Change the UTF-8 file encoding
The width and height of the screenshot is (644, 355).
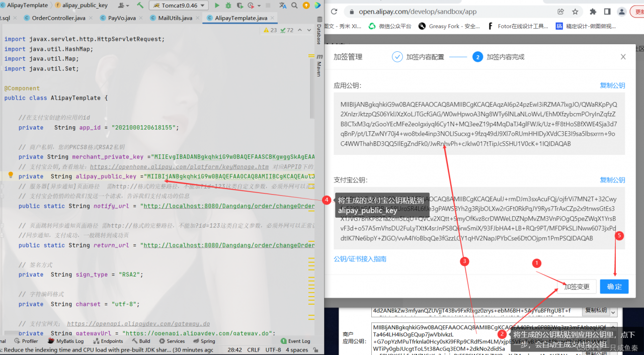point(273,350)
